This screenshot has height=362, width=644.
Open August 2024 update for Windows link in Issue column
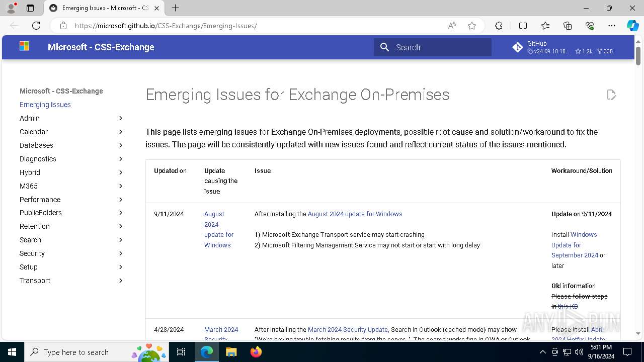(355, 214)
